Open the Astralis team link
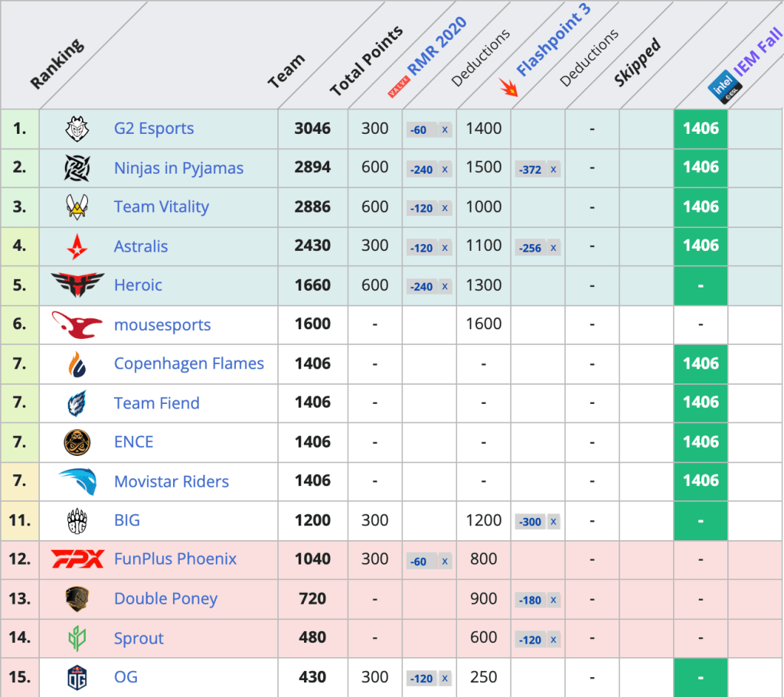This screenshot has height=697, width=784. click(x=141, y=246)
